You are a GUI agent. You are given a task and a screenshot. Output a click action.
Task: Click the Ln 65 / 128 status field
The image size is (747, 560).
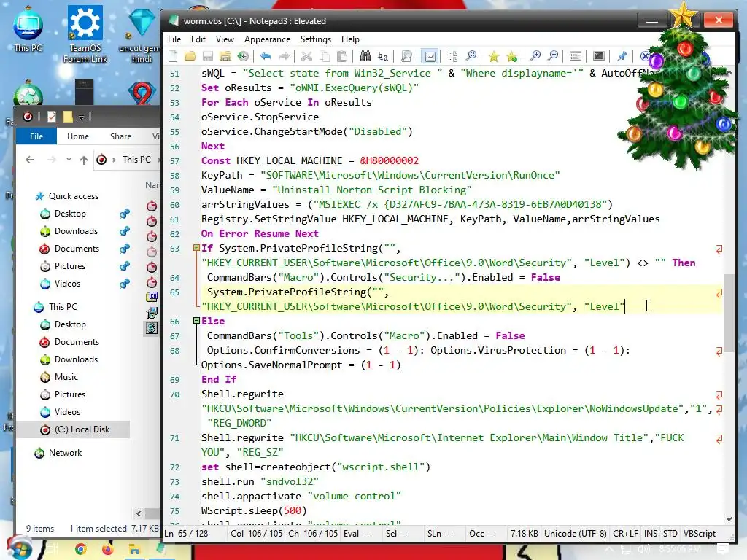tap(186, 533)
